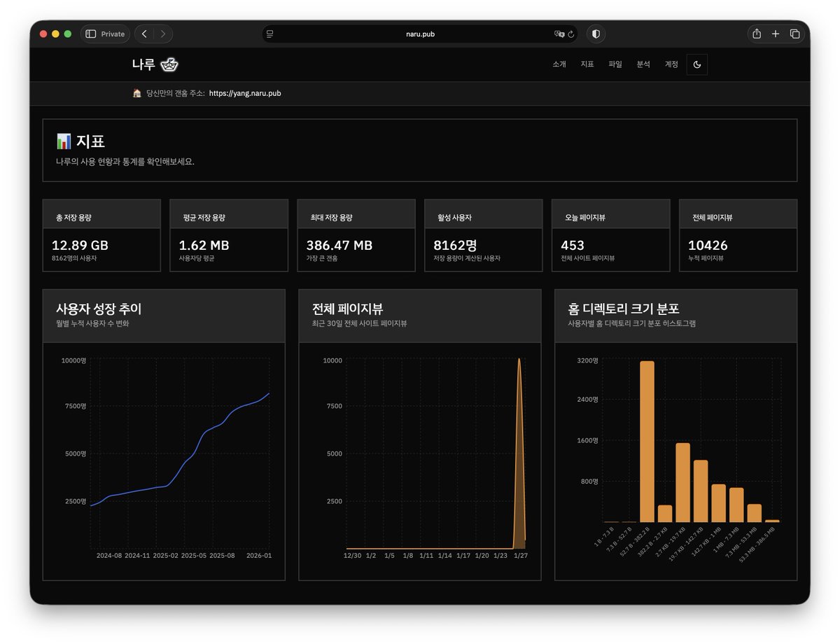Click the 사용자 성장 추이 chart title

(99, 309)
